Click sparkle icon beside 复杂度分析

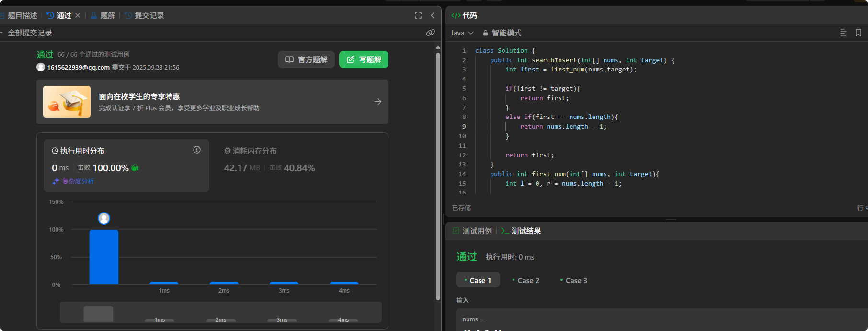point(56,181)
